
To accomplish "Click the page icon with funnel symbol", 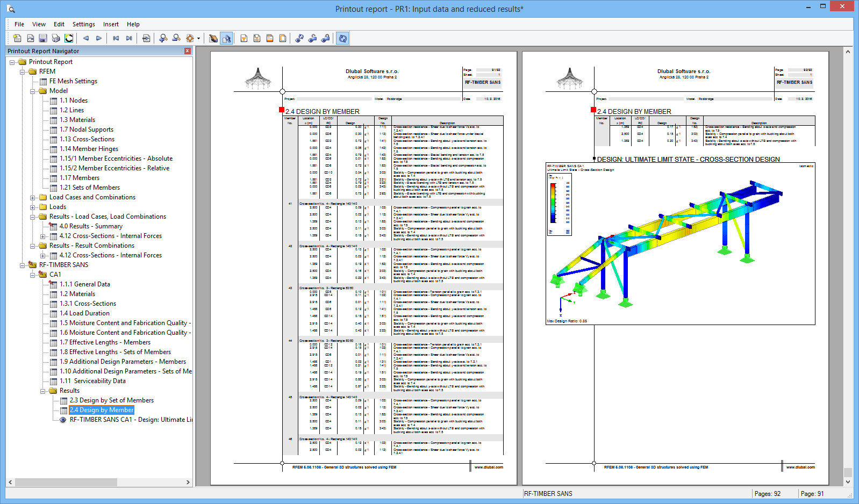I will (x=244, y=38).
